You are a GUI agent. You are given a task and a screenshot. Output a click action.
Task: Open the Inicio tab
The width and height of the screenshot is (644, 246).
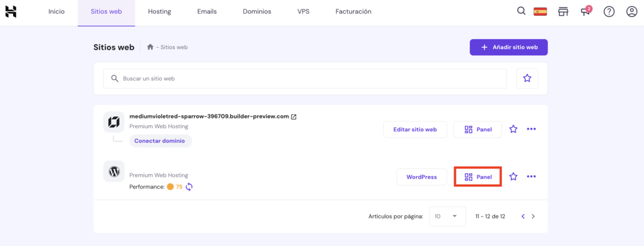pyautogui.click(x=56, y=11)
